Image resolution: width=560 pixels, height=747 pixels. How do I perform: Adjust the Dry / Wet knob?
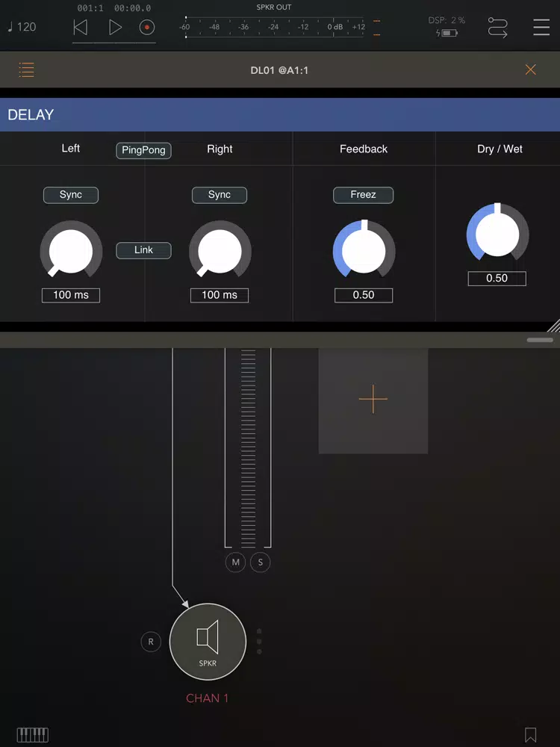pos(497,234)
